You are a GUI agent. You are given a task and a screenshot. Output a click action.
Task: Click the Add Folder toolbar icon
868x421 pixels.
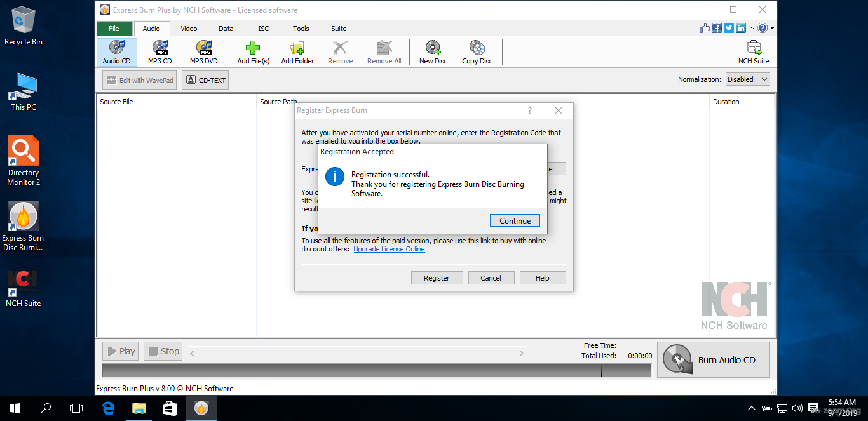click(297, 52)
